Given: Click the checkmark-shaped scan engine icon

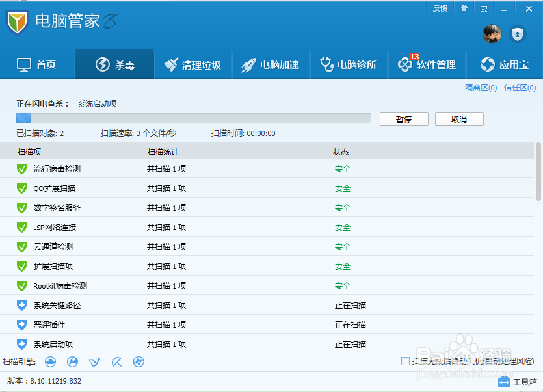Looking at the screenshot, I should (x=95, y=362).
